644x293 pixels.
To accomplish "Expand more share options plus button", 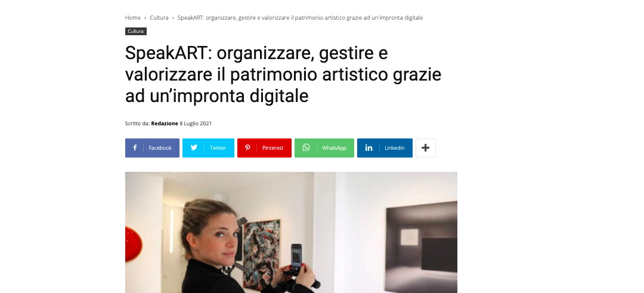I will tap(426, 148).
